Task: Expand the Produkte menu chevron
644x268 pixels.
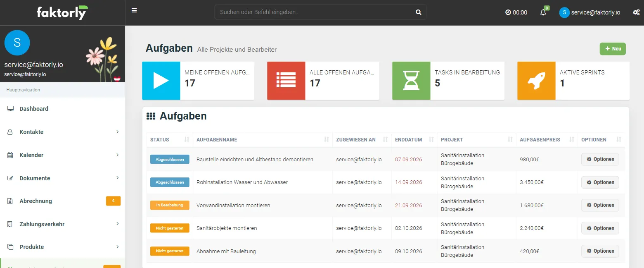Action: (117, 247)
